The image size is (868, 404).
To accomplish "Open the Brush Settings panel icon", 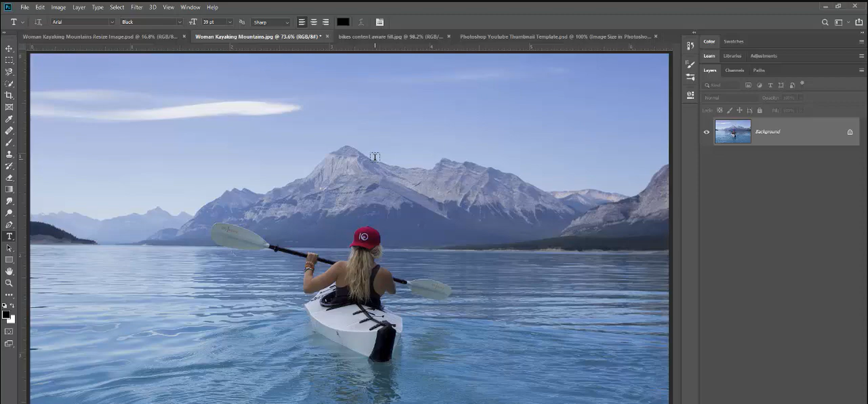I will (690, 64).
